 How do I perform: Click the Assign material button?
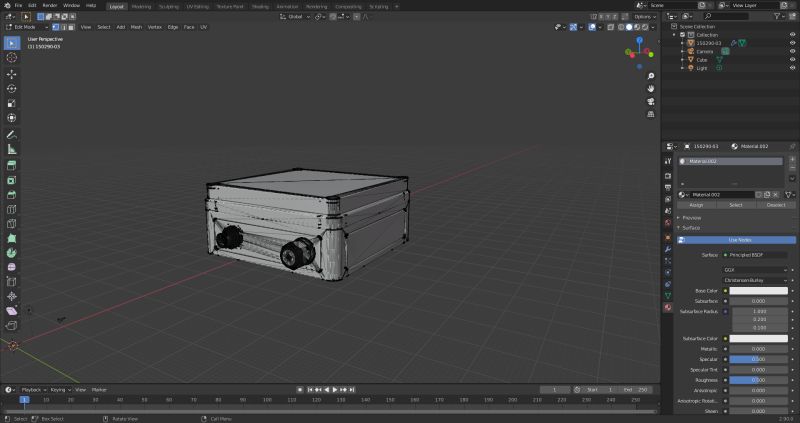(x=696, y=205)
